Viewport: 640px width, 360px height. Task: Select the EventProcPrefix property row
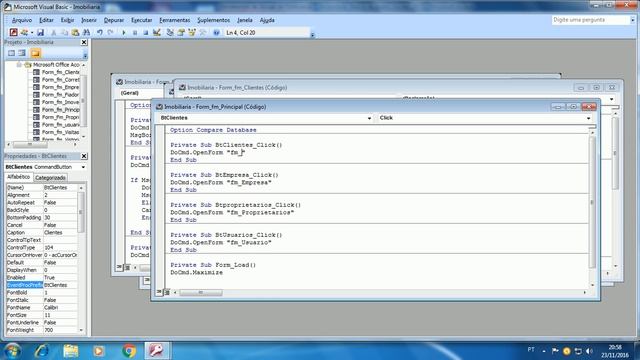coord(42,285)
